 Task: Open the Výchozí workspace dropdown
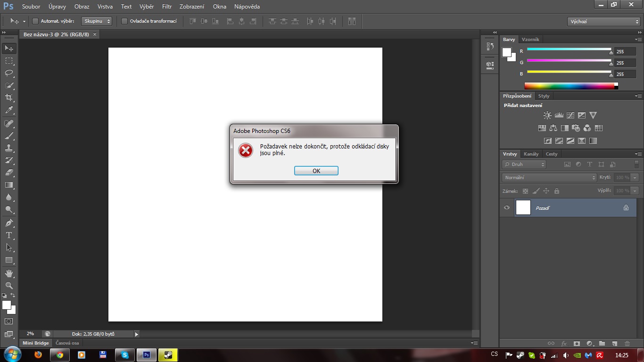click(603, 22)
